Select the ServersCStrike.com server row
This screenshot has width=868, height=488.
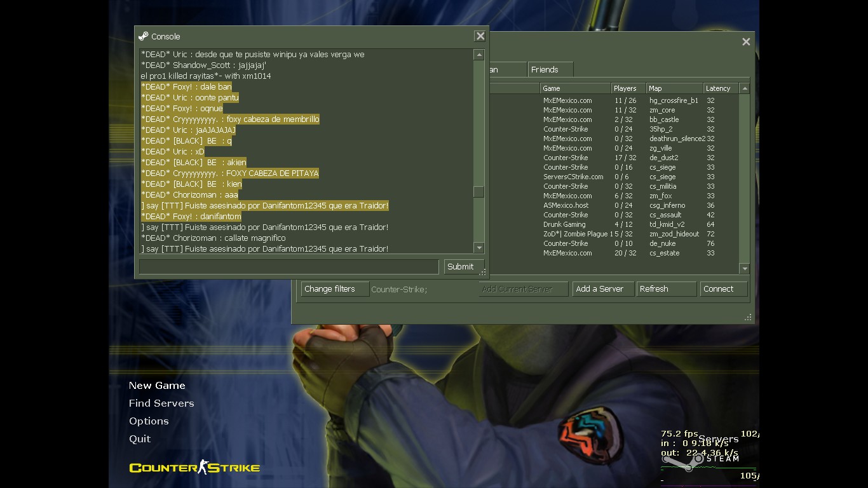click(x=613, y=177)
